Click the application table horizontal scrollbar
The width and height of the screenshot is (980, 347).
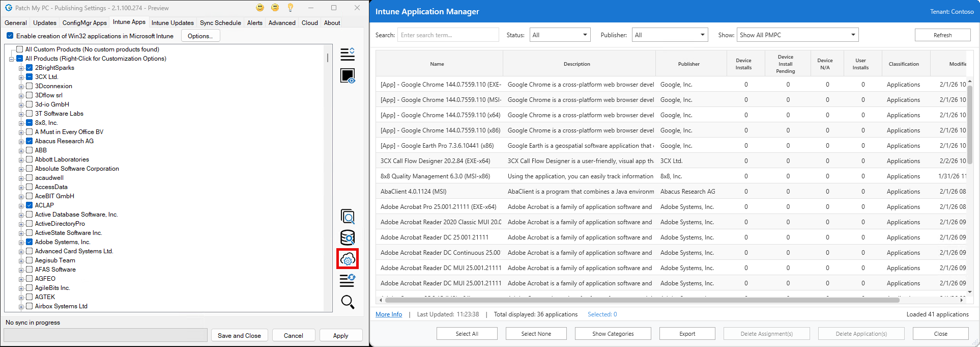pyautogui.click(x=641, y=300)
